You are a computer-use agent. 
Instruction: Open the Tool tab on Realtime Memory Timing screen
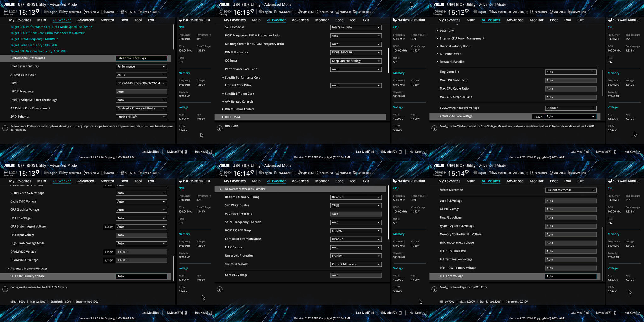click(353, 181)
